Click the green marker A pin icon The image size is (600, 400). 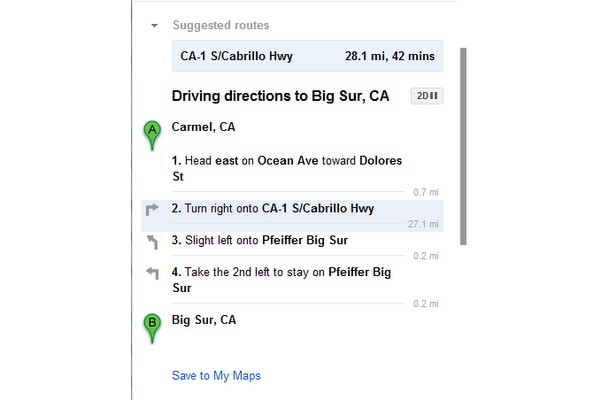pyautogui.click(x=152, y=135)
